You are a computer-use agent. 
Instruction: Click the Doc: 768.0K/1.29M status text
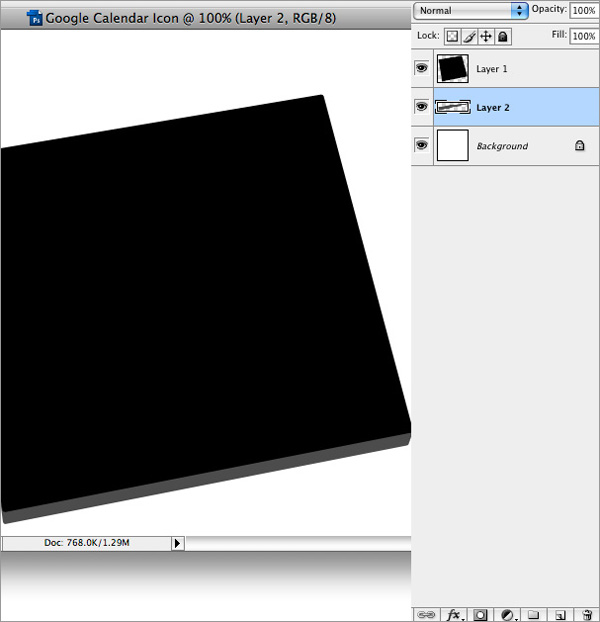click(x=87, y=543)
